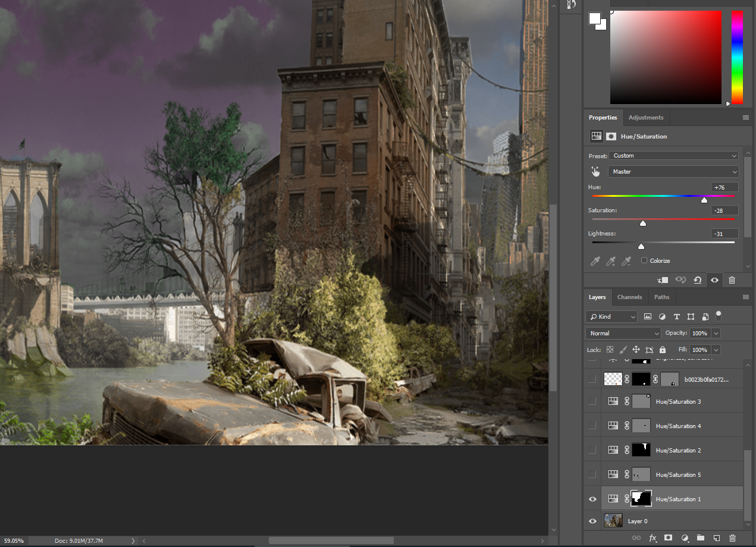The height and width of the screenshot is (547, 756).
Task: Open the Layers panel menu button
Action: click(746, 297)
